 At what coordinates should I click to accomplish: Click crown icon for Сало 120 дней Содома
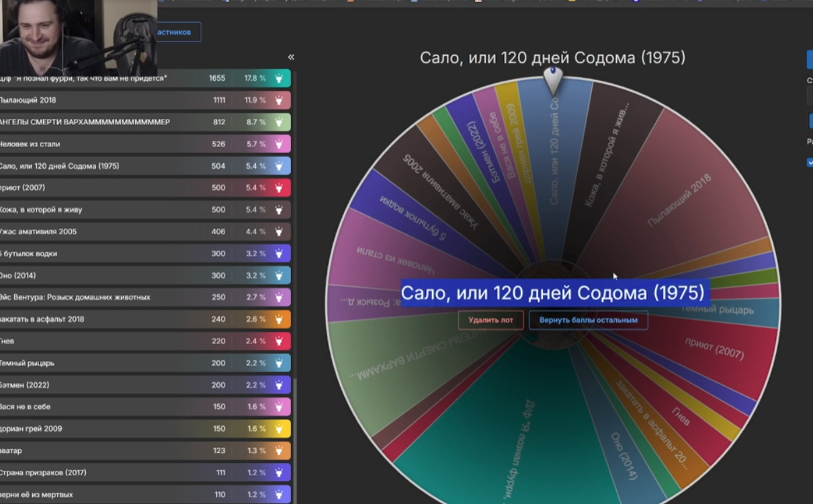point(279,166)
